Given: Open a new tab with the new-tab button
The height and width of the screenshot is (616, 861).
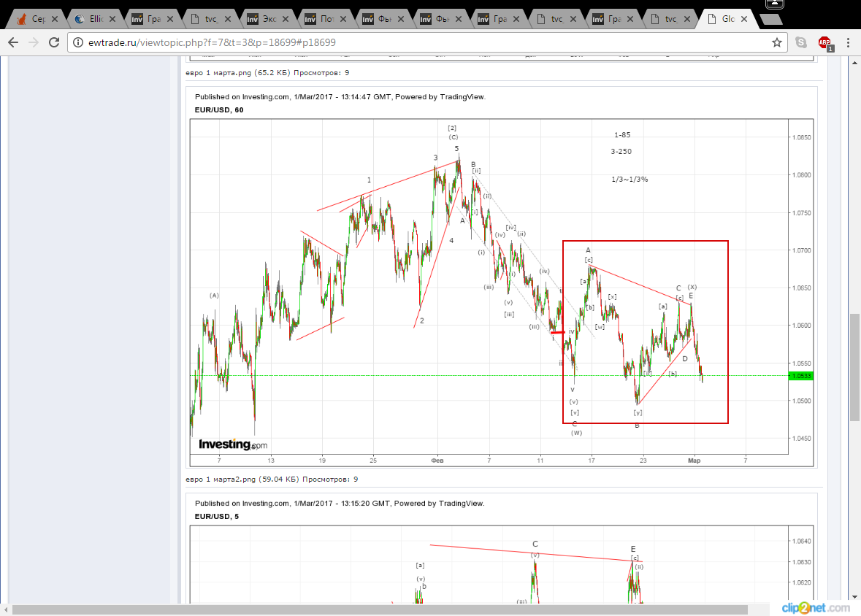Looking at the screenshot, I should pos(771,20).
